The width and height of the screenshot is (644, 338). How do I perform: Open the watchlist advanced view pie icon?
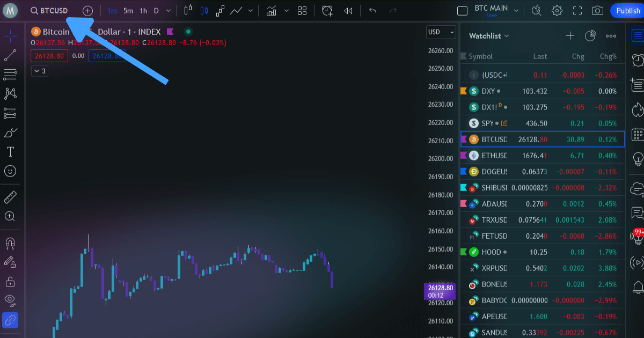[x=590, y=36]
